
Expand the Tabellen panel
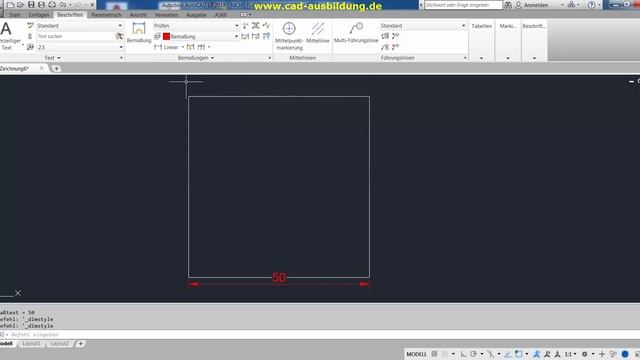click(482, 58)
